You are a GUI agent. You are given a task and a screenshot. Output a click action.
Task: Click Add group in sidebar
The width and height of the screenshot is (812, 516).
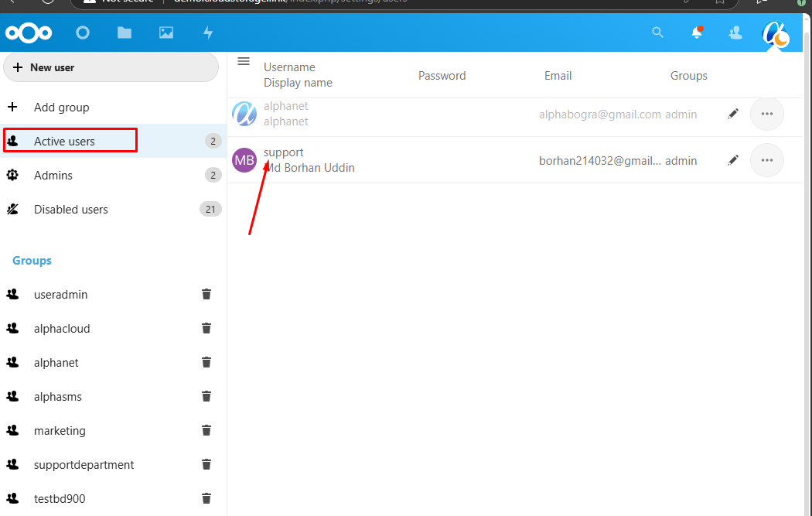61,108
